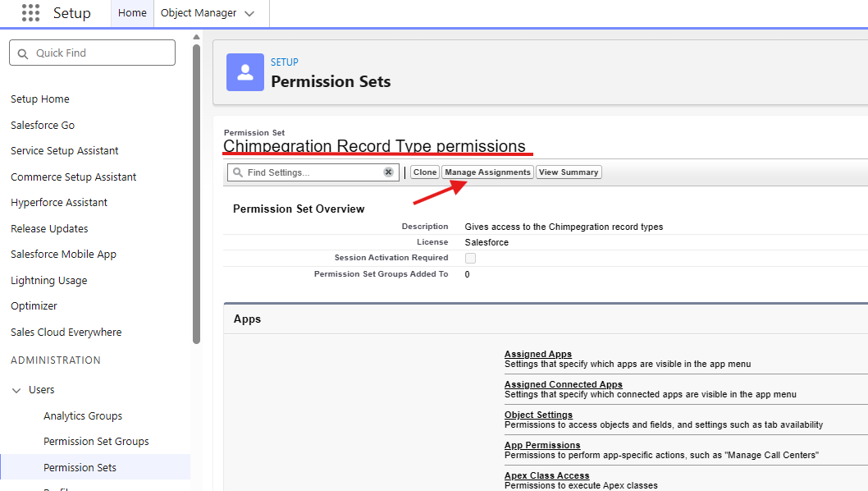Click the Clone button

(425, 172)
